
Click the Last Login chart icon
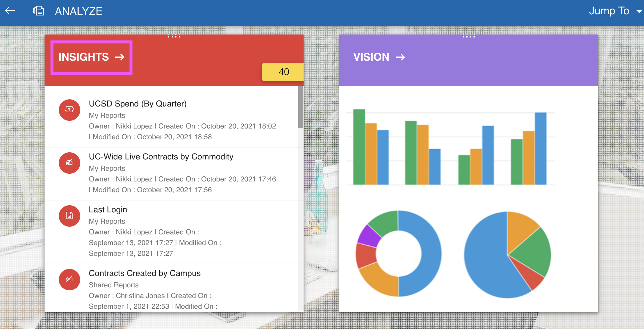click(x=69, y=216)
